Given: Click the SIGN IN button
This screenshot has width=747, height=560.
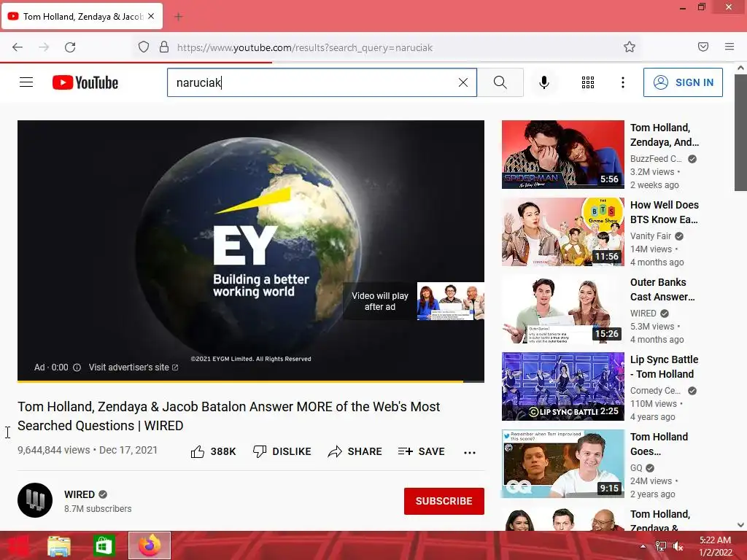Looking at the screenshot, I should (x=683, y=82).
